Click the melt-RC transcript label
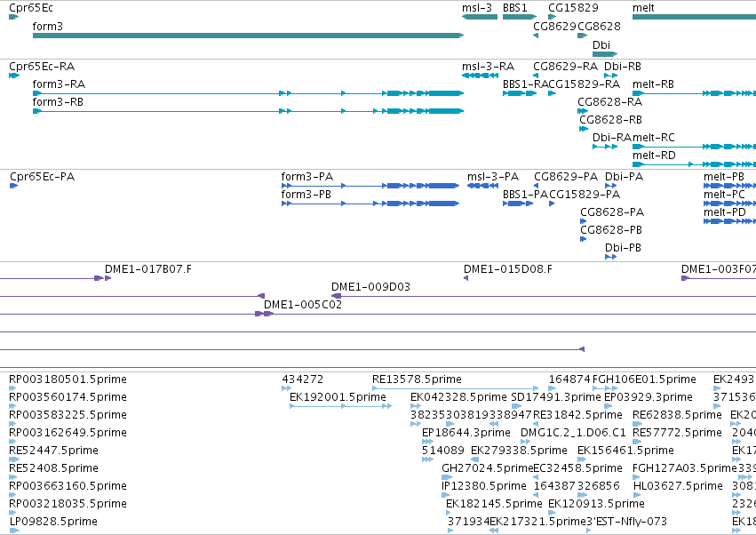The width and height of the screenshot is (756, 535). [654, 138]
